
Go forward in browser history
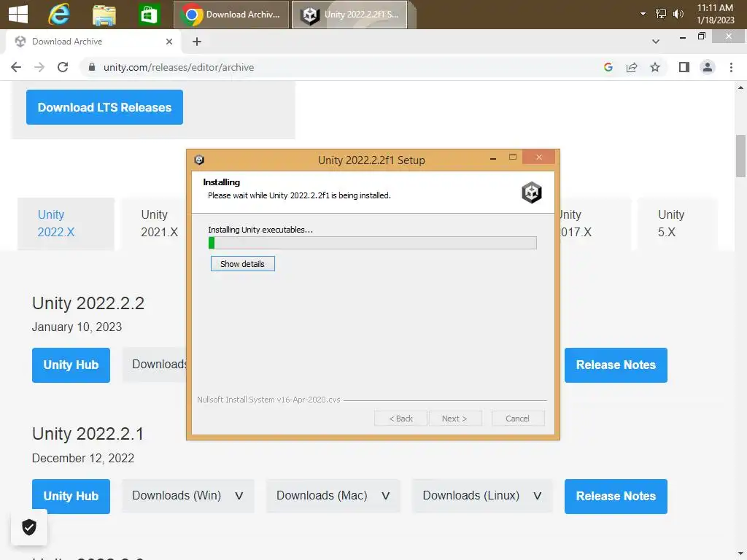(39, 67)
